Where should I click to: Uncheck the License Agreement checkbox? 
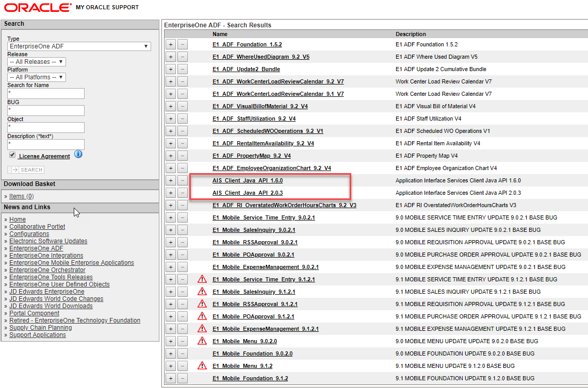[12, 154]
